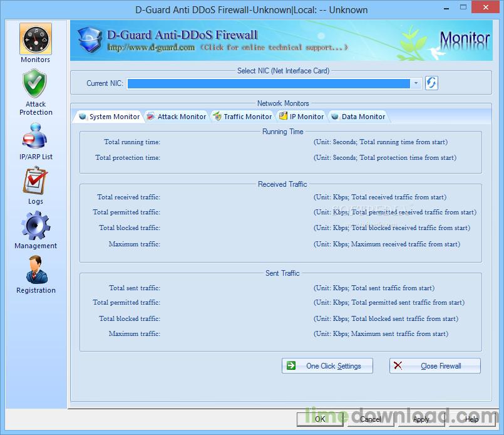Click the refresh NIC icon button
Viewport: 504px width, 435px height.
pos(431,83)
